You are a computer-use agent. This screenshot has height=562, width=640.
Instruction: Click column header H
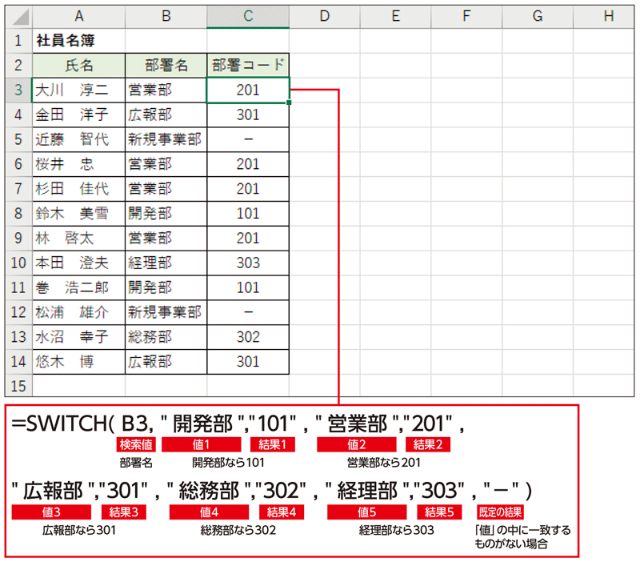[608, 16]
